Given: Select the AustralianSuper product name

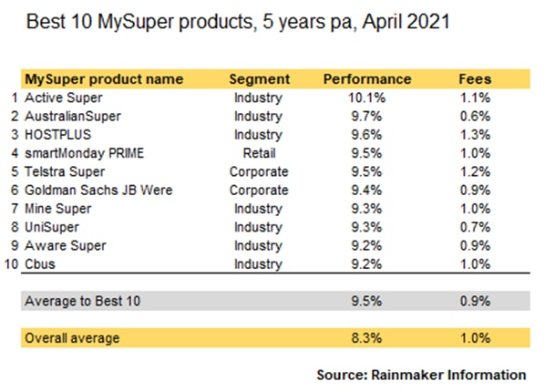Looking at the screenshot, I should (73, 116).
